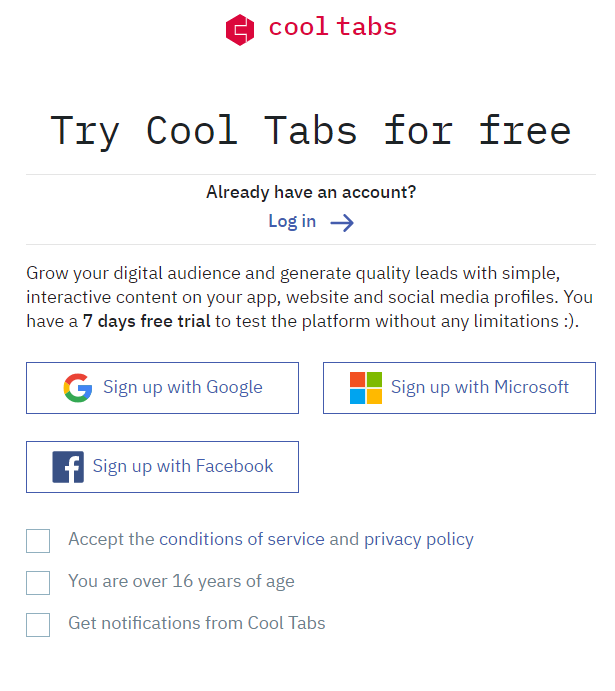Click the arrow icon beside Log in
The height and width of the screenshot is (691, 615).
(x=342, y=223)
